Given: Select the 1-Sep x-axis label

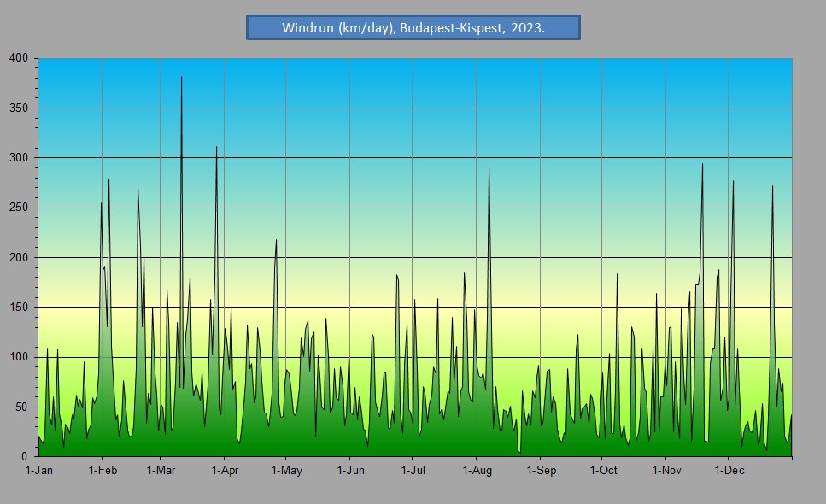Looking at the screenshot, I should point(541,470).
